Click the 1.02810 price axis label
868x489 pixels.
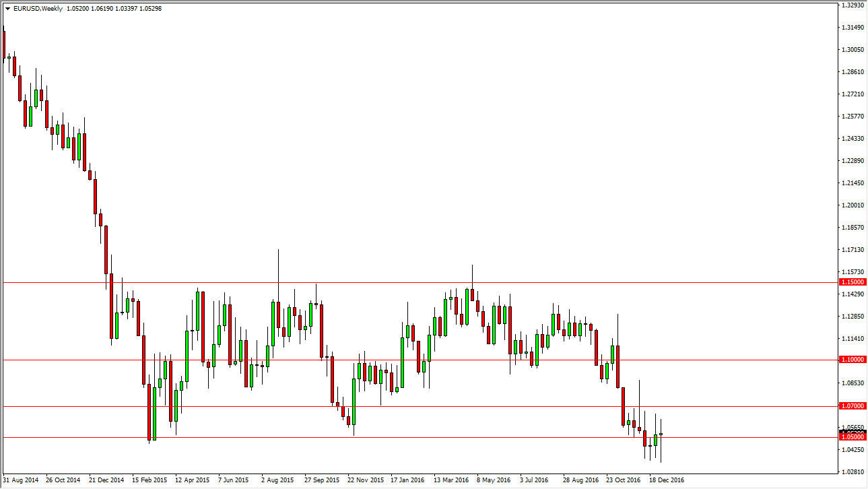coord(853,472)
